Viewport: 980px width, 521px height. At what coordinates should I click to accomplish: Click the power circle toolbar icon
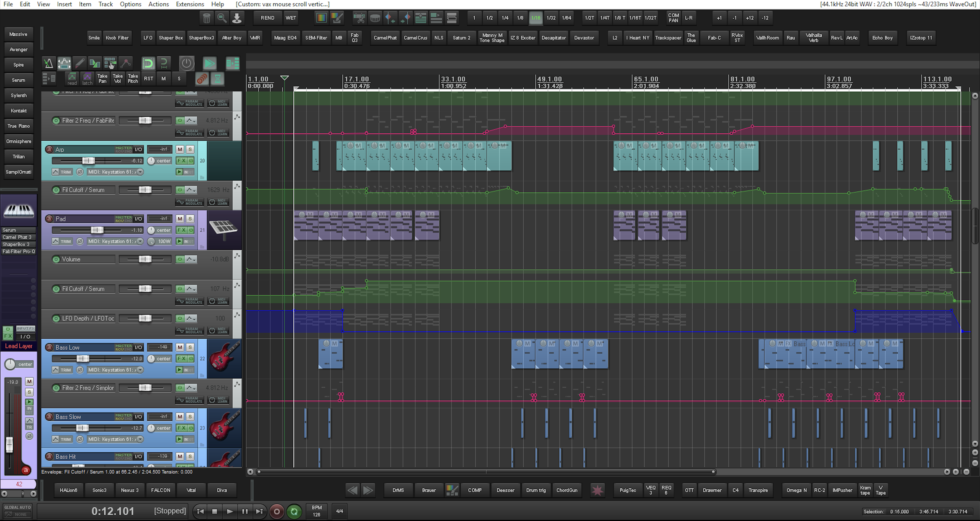pos(186,63)
